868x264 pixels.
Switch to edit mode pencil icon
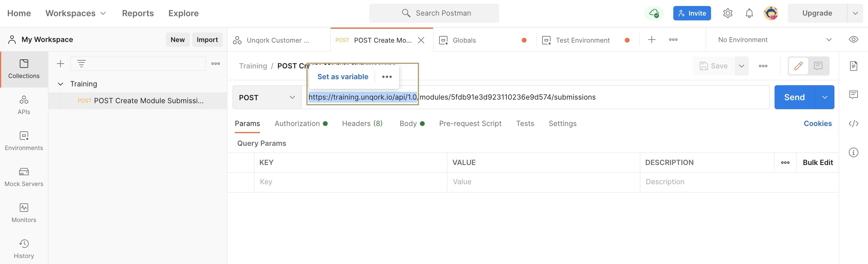click(x=798, y=66)
